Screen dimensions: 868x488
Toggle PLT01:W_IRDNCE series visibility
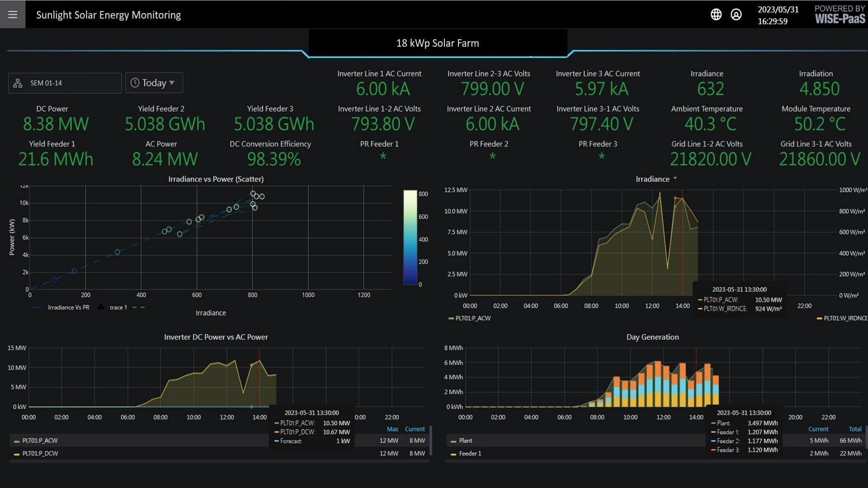844,318
